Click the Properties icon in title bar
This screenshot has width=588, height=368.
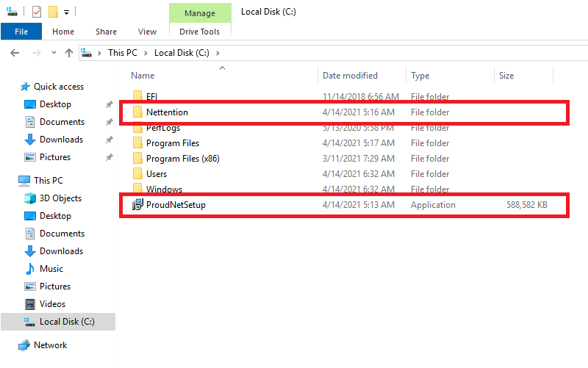click(x=37, y=12)
